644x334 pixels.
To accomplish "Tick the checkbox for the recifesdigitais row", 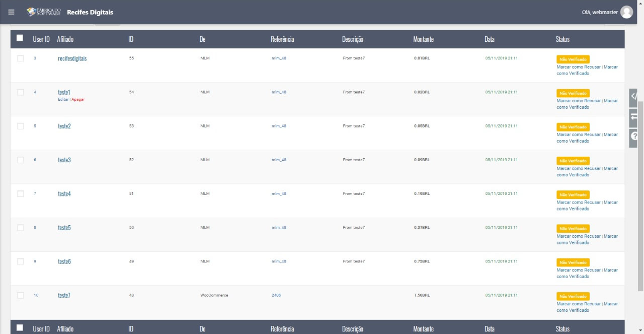I will (21, 58).
